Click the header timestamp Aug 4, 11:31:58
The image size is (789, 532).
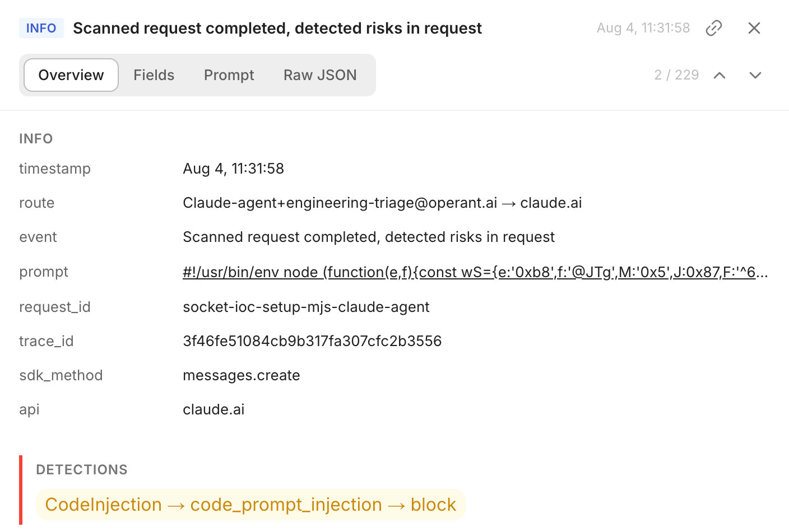(x=643, y=28)
